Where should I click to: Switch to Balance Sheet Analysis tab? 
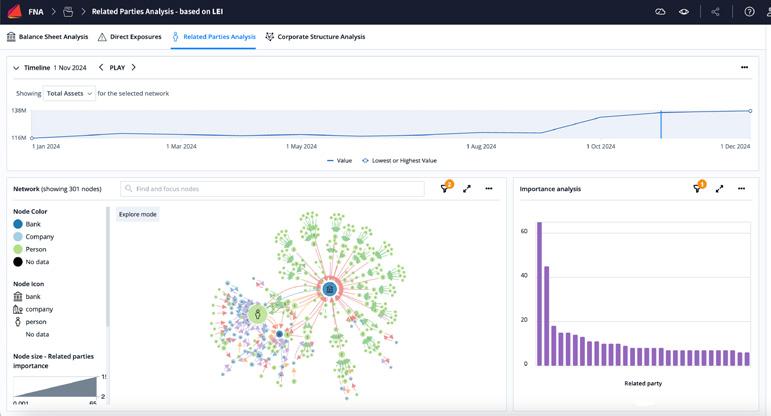click(48, 37)
